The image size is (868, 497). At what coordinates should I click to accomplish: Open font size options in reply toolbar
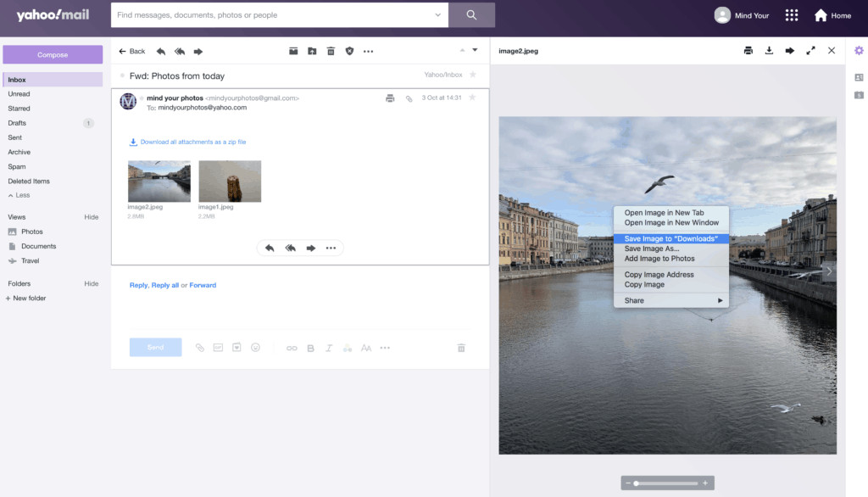(x=366, y=348)
